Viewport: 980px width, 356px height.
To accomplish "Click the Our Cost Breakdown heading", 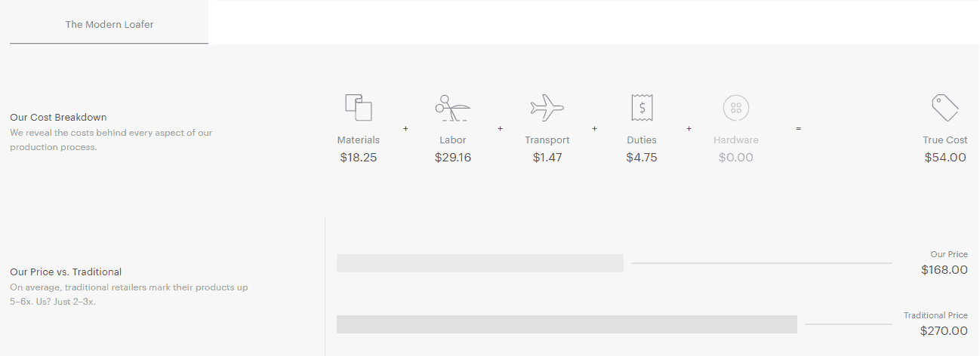I will tap(58, 118).
